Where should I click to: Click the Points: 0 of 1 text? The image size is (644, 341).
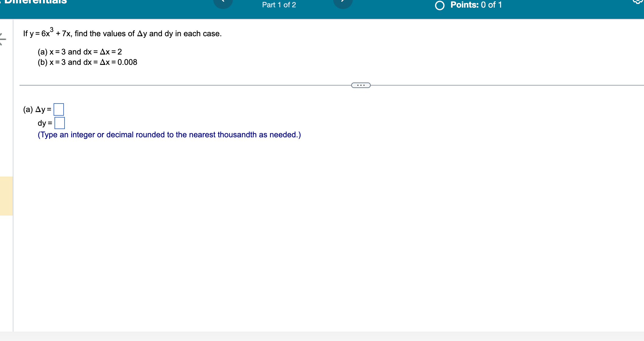click(x=476, y=5)
